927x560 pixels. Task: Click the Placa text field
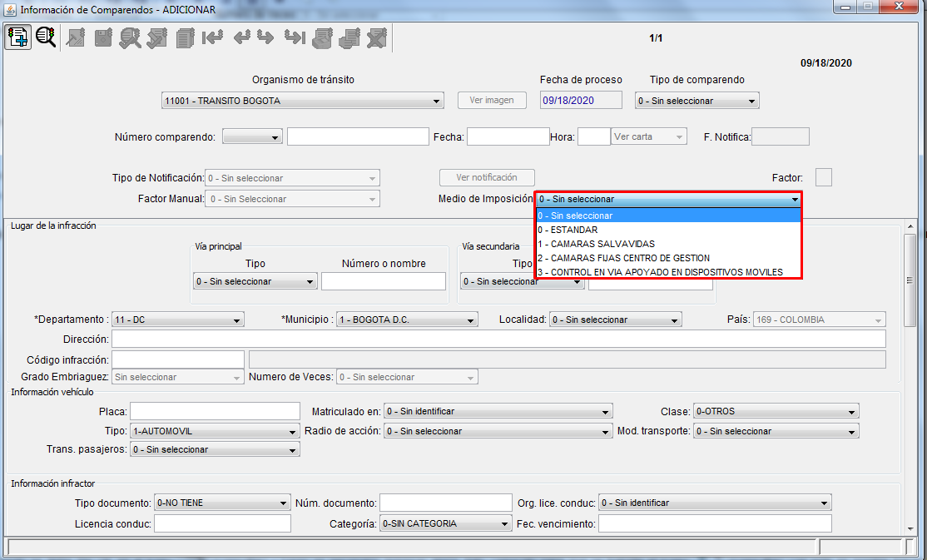(x=215, y=411)
